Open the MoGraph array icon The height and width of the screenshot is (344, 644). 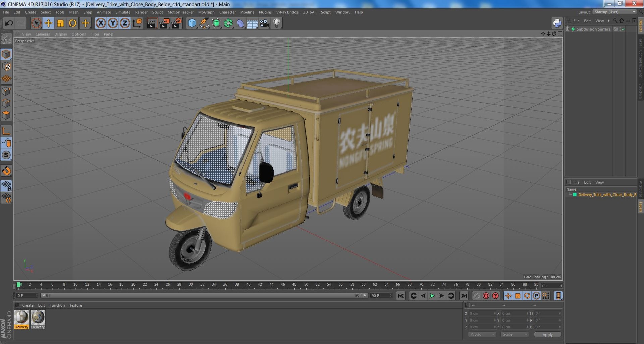click(x=228, y=23)
